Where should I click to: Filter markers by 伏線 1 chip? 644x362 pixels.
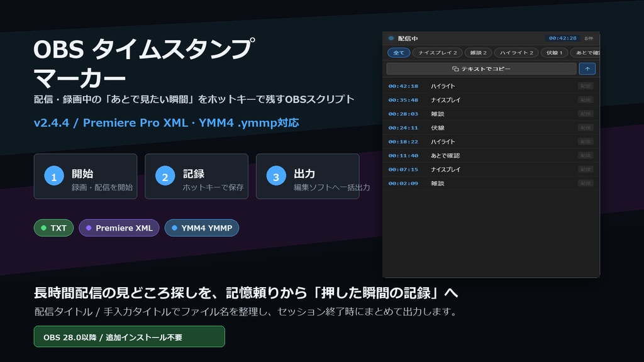pos(555,53)
